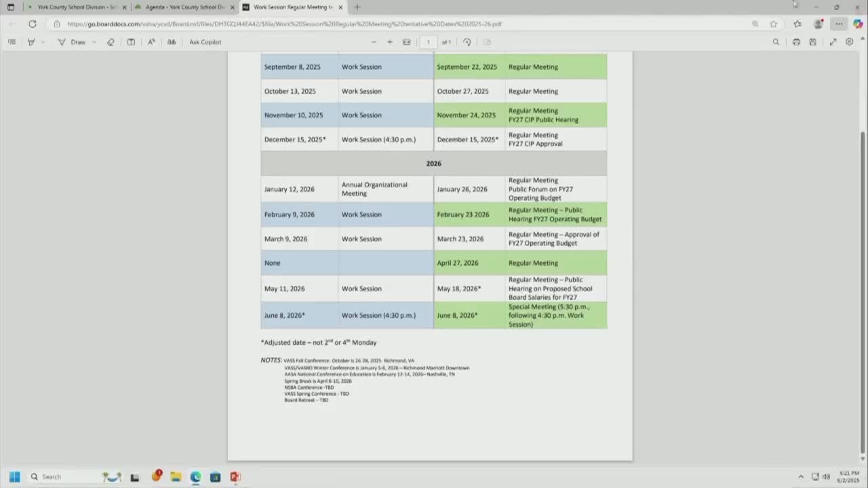Open PDF viewer settings gear
The image size is (868, 488).
(850, 42)
